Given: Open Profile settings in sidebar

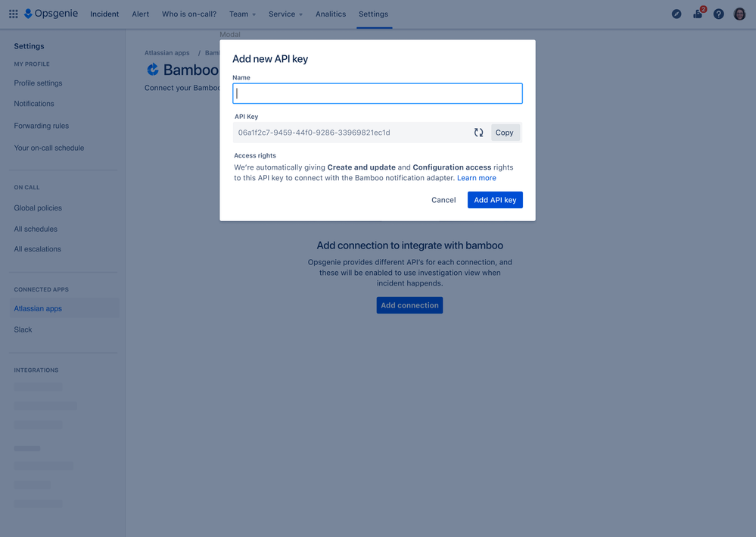Looking at the screenshot, I should click(x=38, y=83).
